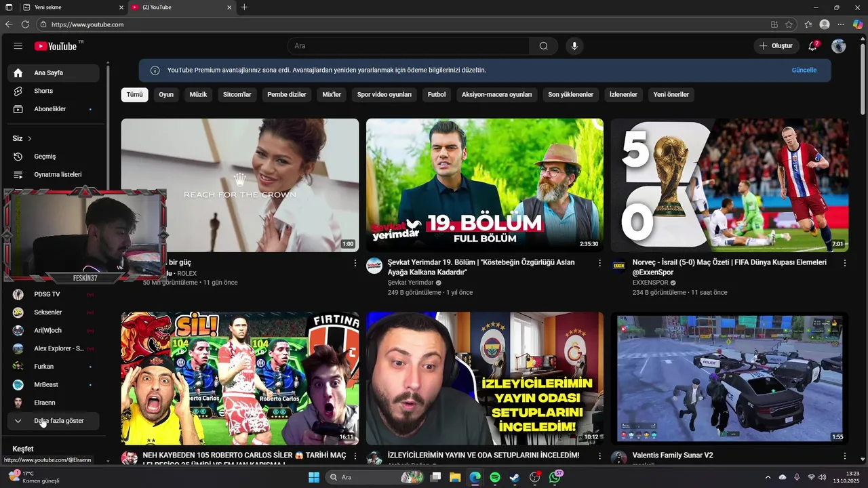Open the account avatar menu
The image size is (868, 488).
tap(839, 46)
